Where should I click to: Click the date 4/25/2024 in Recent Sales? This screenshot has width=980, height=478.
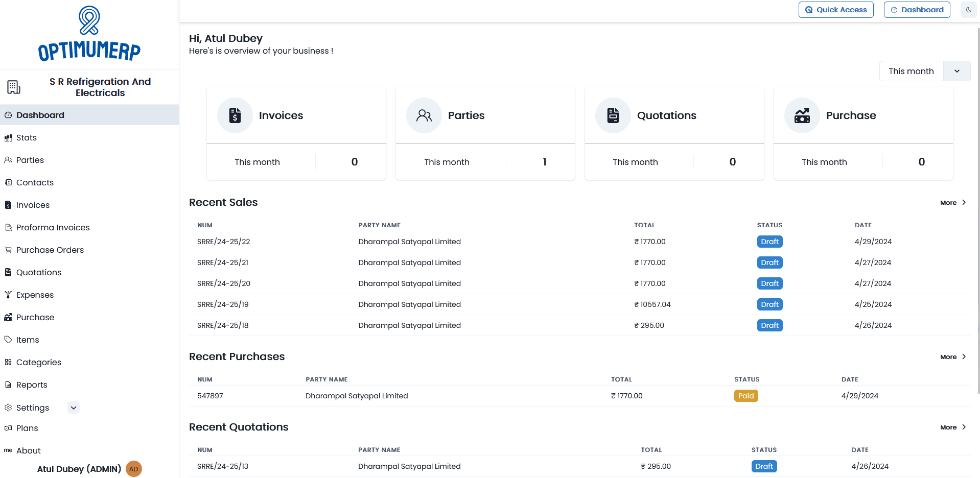pyautogui.click(x=873, y=304)
